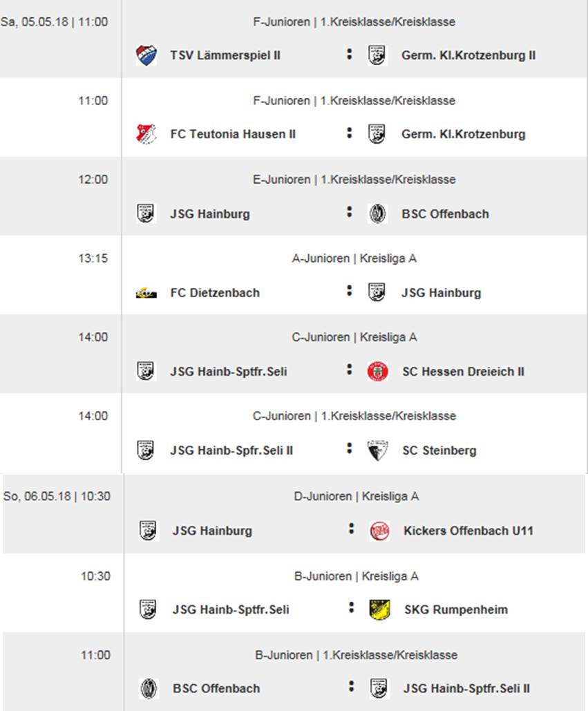Click score separator of FC Dietzenbach match

[349, 291]
